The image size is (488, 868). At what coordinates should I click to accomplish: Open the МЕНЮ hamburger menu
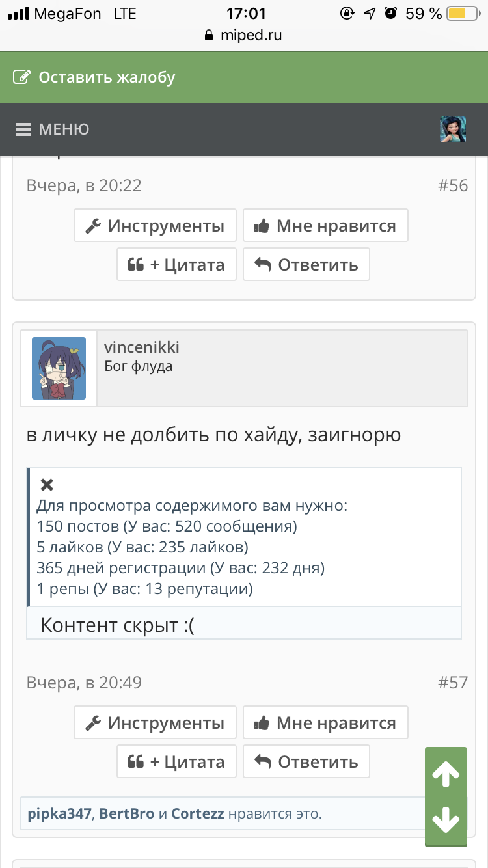(x=52, y=129)
